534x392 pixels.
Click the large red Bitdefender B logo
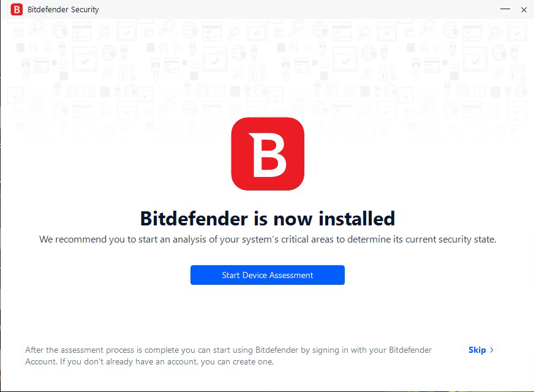click(268, 154)
